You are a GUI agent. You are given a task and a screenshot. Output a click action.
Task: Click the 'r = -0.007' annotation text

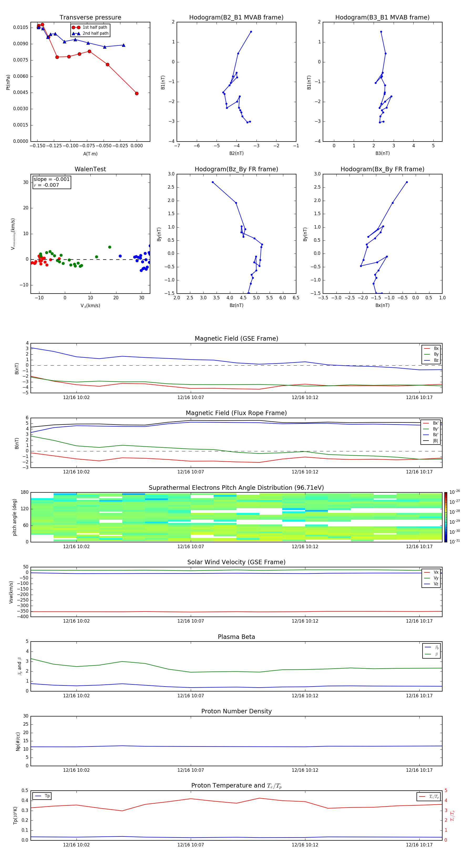pos(47,185)
